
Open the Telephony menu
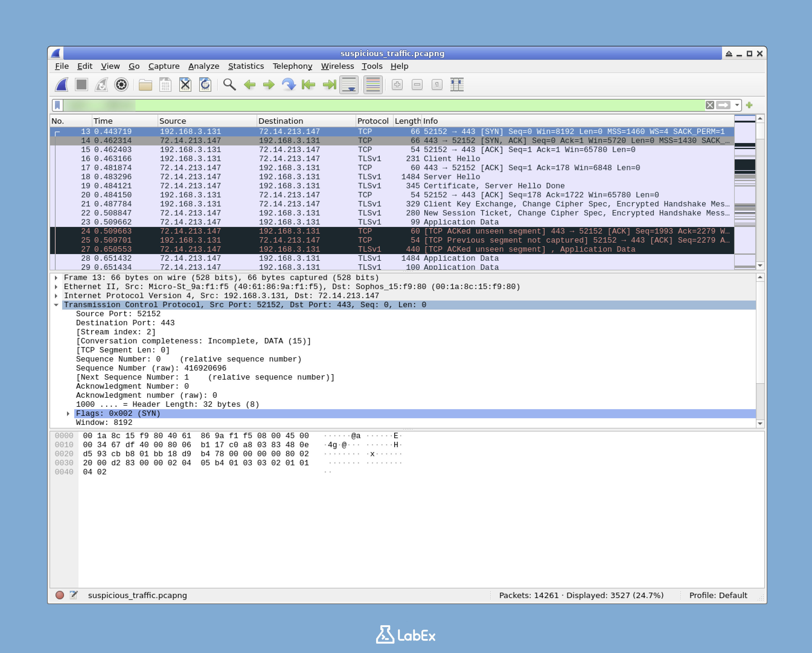pyautogui.click(x=293, y=66)
